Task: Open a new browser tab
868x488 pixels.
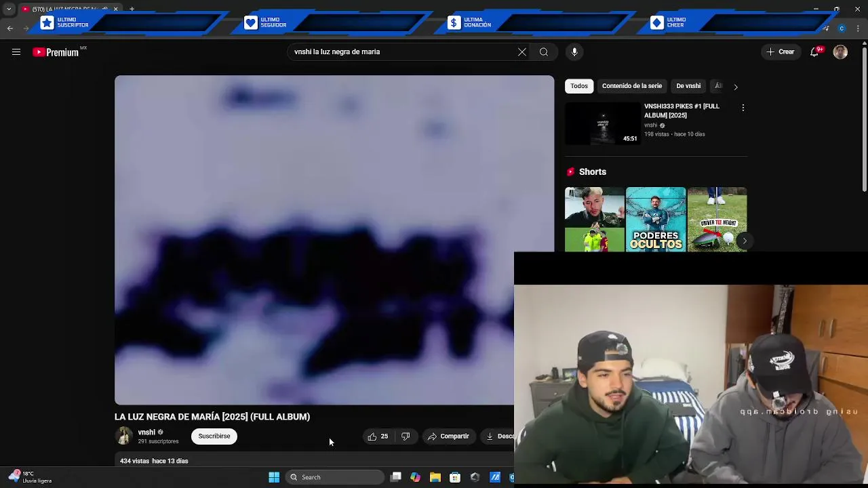Action: (x=132, y=9)
